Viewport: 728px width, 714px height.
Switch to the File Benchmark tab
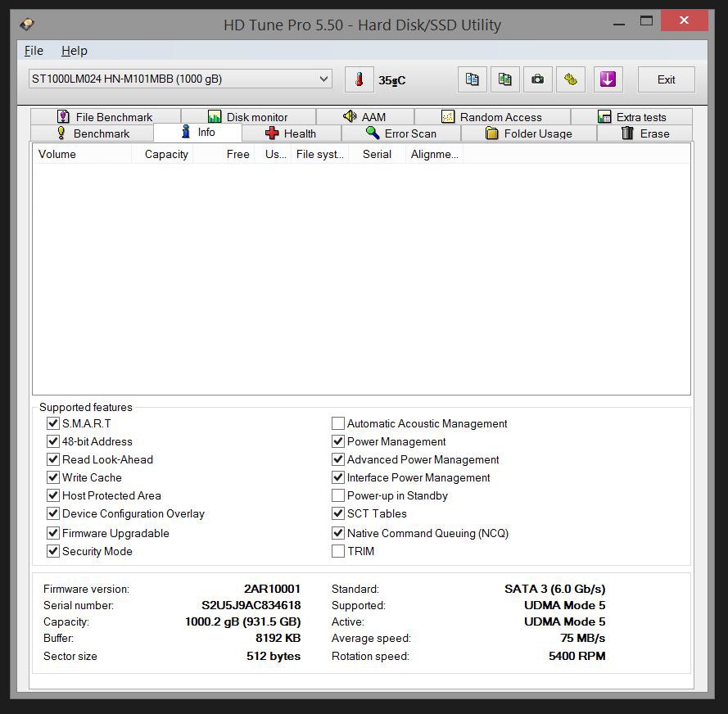click(x=106, y=116)
